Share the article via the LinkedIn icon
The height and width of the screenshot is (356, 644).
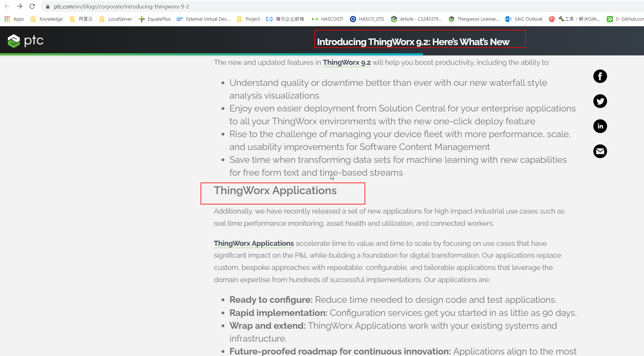point(600,126)
